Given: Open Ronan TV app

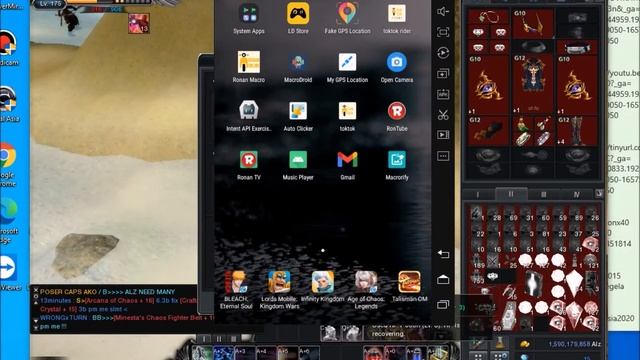Looking at the screenshot, I should pyautogui.click(x=249, y=160).
